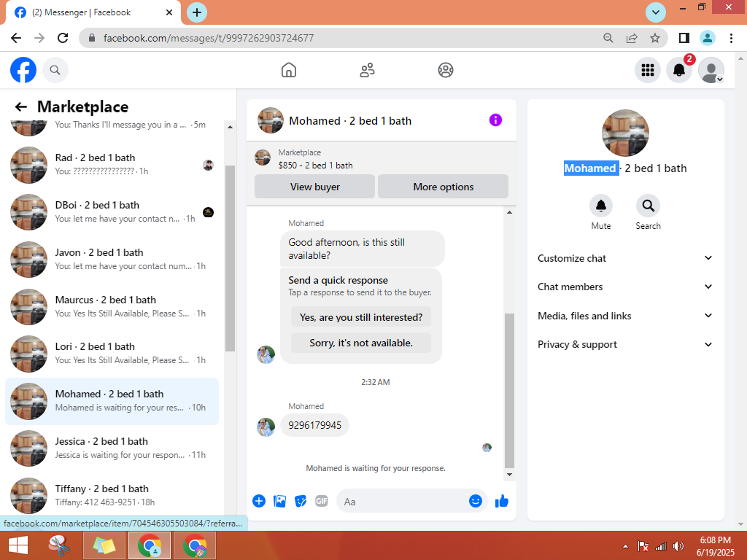Open the $850 - 2 bed 1 bath listing
The height and width of the screenshot is (560, 747).
(315, 166)
